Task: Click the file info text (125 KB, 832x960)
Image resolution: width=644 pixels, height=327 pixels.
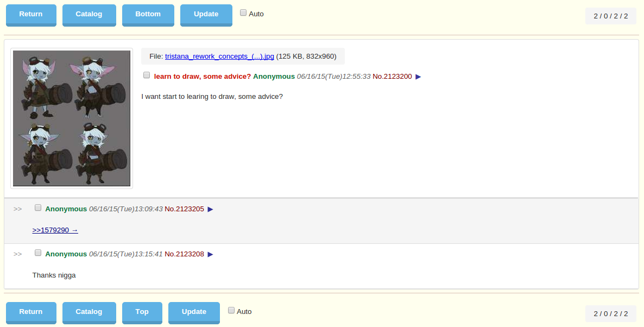Action: click(306, 56)
